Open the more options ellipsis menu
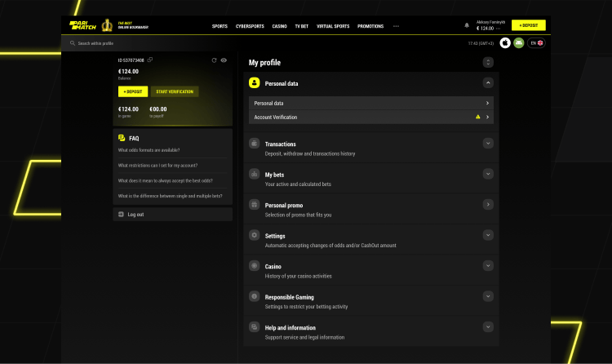 397,26
